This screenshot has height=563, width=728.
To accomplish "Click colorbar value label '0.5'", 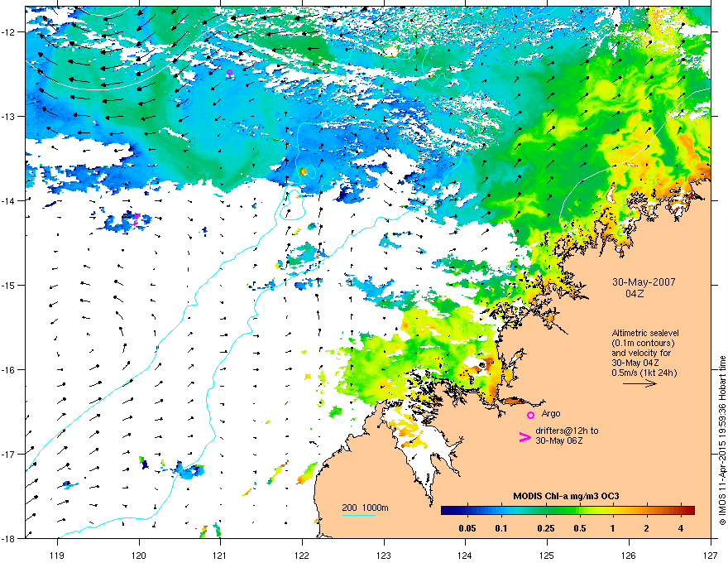I will coord(580,528).
